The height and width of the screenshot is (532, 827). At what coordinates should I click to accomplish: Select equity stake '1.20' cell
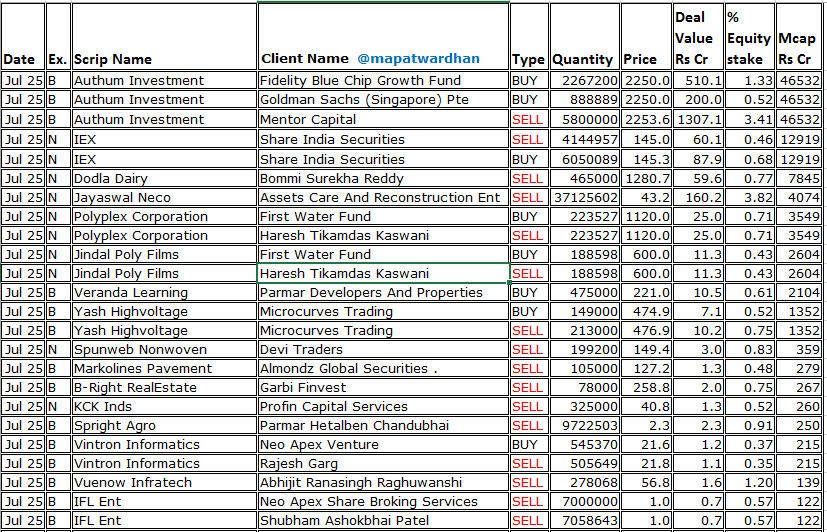(x=749, y=482)
